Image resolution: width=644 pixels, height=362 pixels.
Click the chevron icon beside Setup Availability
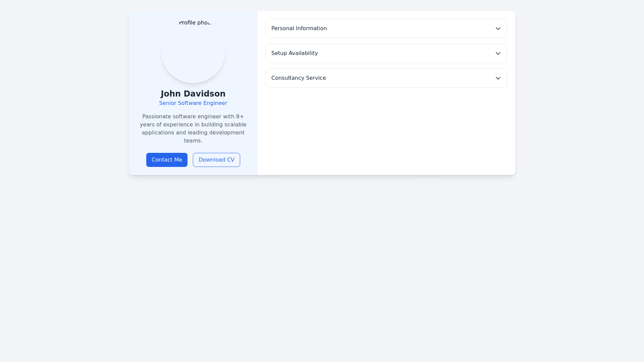click(x=498, y=54)
